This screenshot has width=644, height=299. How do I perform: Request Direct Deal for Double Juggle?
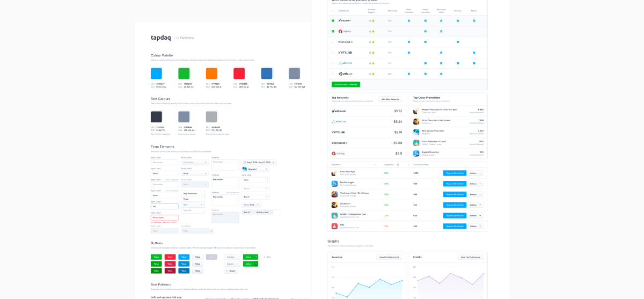tap(455, 184)
